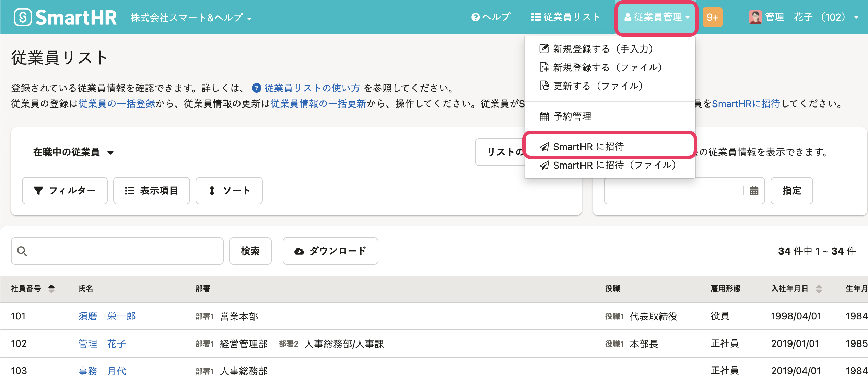Click the calendar icon in date field
This screenshot has height=384, width=868.
point(754,191)
